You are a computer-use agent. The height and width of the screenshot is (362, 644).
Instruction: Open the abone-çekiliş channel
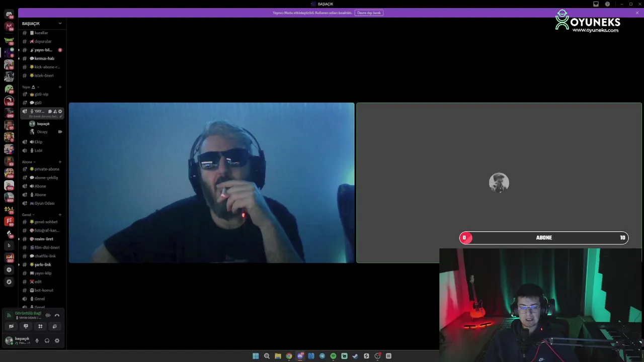(42, 177)
